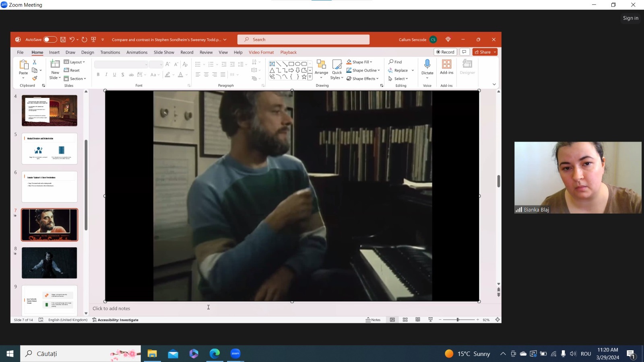Click the Find search tool
Screen dimensions: 644x362
tap(395, 62)
